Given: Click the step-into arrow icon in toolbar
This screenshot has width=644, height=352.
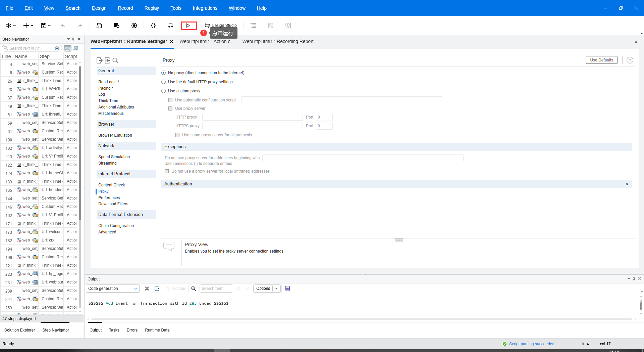Looking at the screenshot, I should click(171, 26).
